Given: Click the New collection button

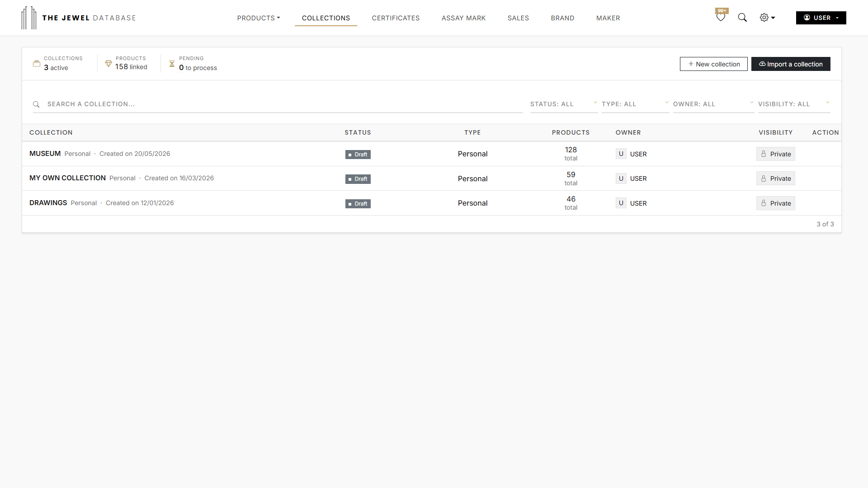Looking at the screenshot, I should (x=713, y=64).
